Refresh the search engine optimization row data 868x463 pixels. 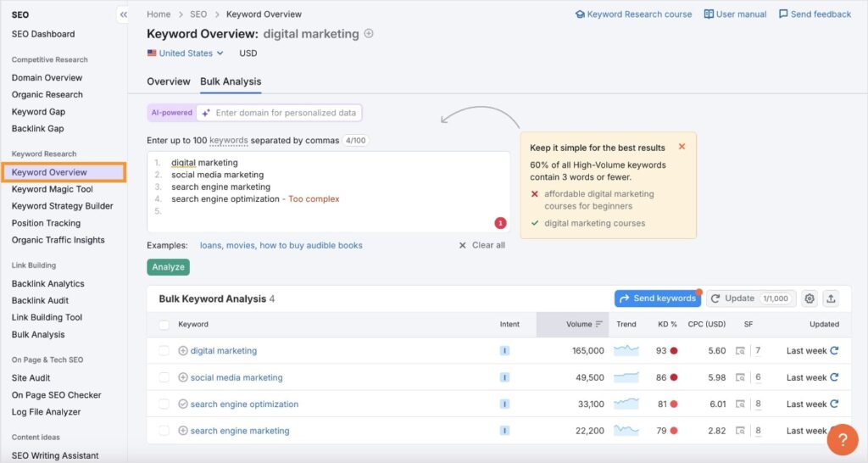click(x=834, y=404)
